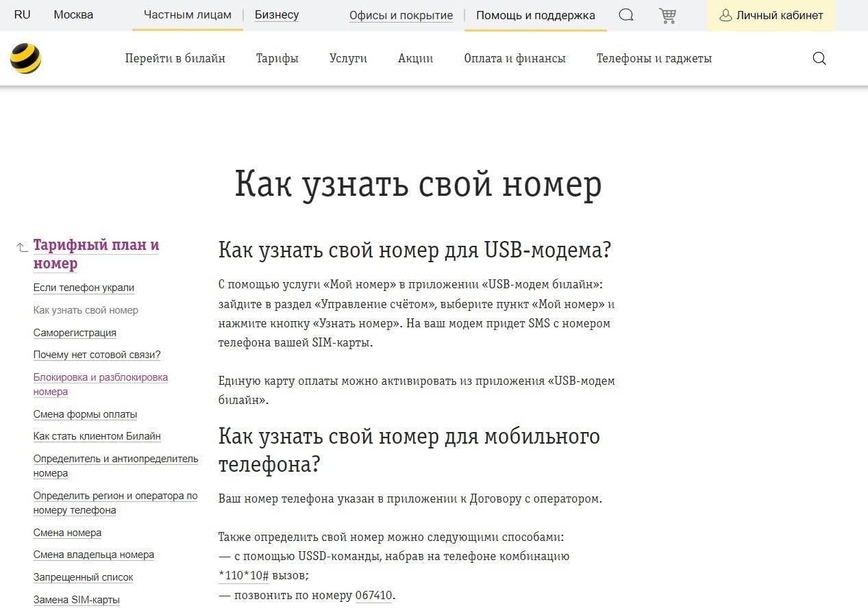Click the Beeline logo
This screenshot has height=608, width=868.
pyautogui.click(x=25, y=59)
